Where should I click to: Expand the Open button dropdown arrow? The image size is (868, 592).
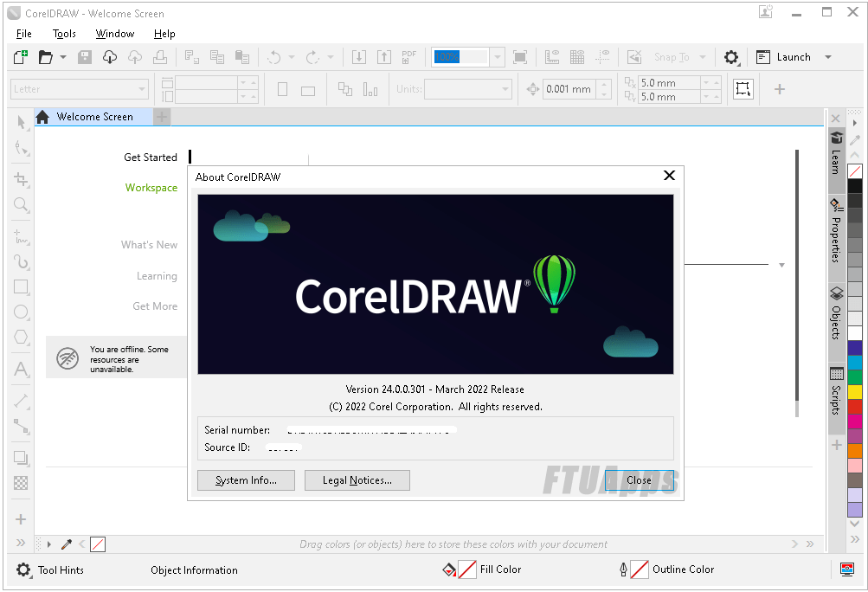(63, 57)
